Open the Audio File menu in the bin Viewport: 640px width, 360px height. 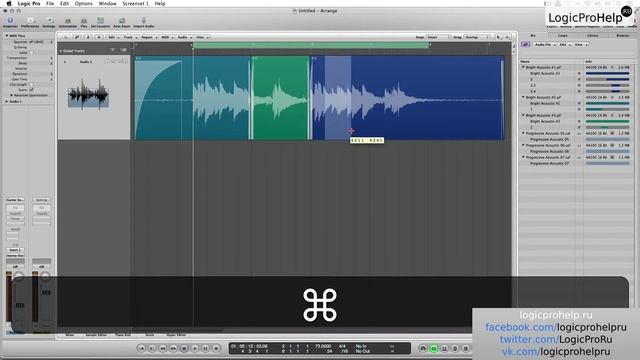545,44
